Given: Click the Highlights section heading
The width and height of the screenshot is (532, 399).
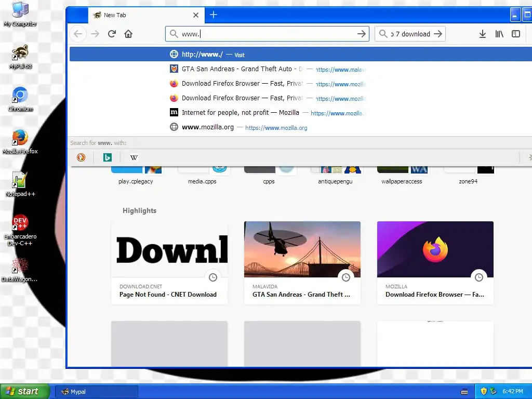Looking at the screenshot, I should click(x=139, y=211).
